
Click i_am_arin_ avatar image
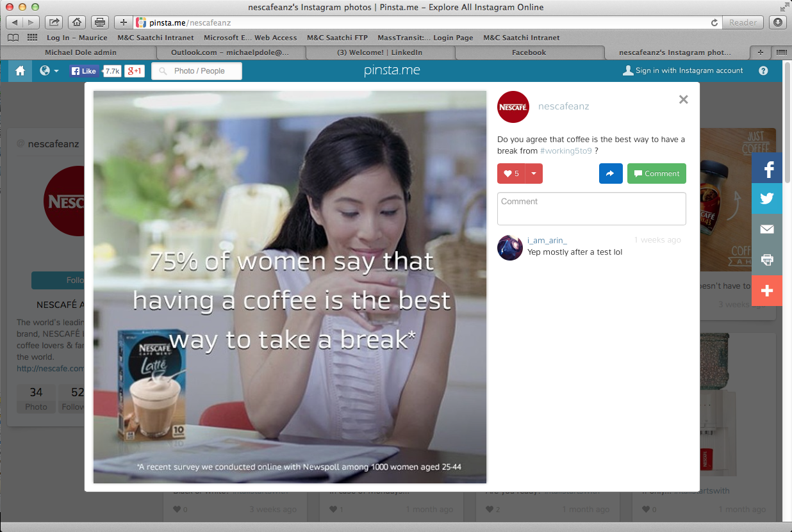pos(510,247)
